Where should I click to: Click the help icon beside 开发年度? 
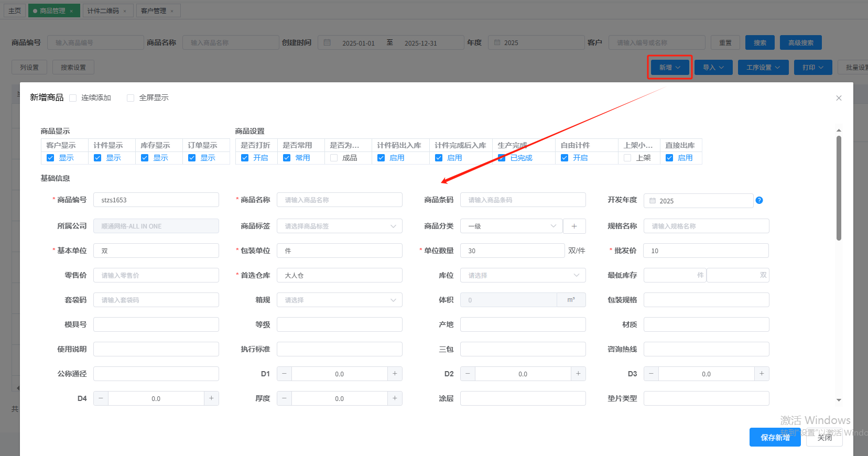pyautogui.click(x=759, y=200)
